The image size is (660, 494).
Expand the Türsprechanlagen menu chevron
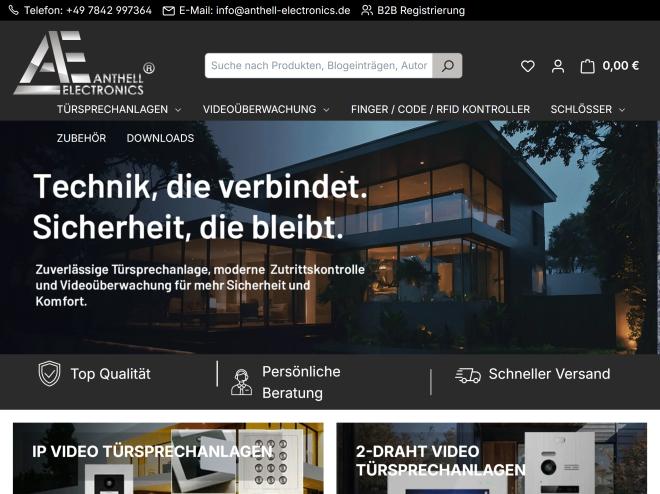point(178,109)
